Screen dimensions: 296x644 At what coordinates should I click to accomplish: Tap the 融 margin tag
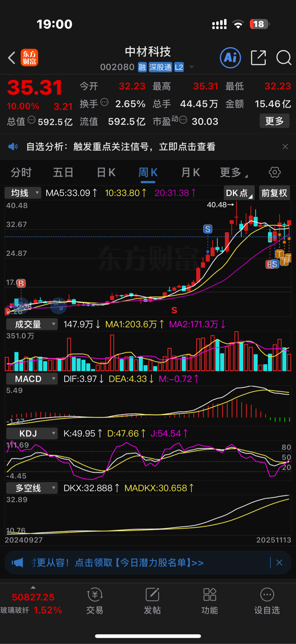point(142,67)
